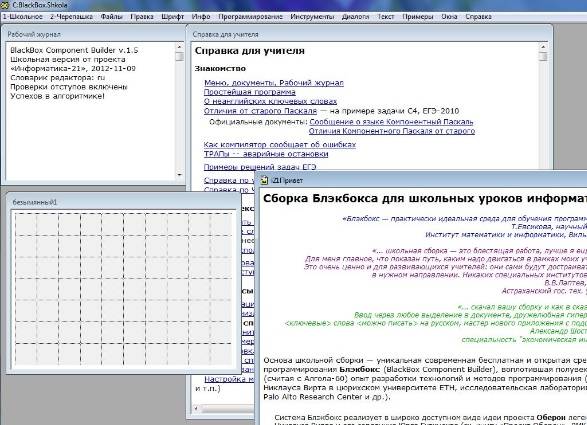
Task: Click the Знакомство section heading
Action: click(x=220, y=69)
